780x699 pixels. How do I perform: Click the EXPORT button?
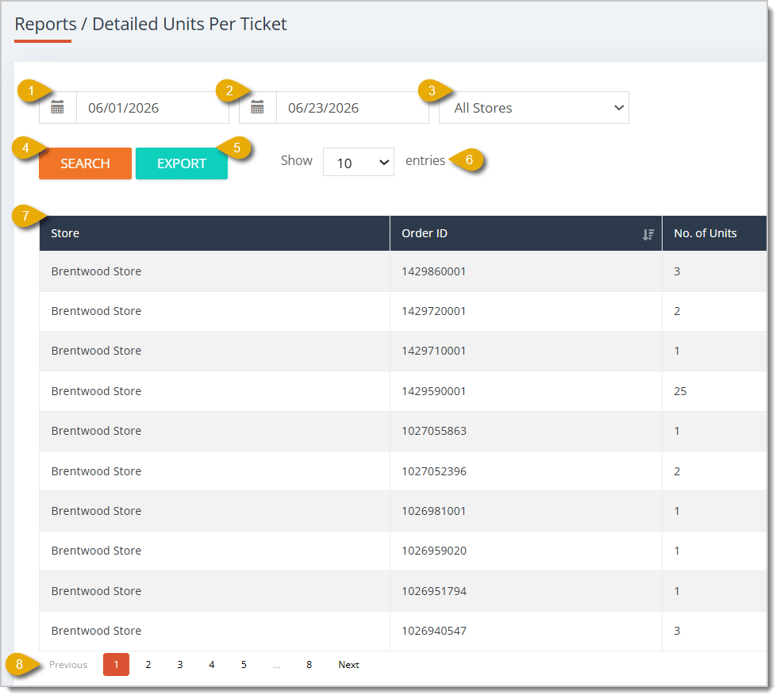point(182,163)
